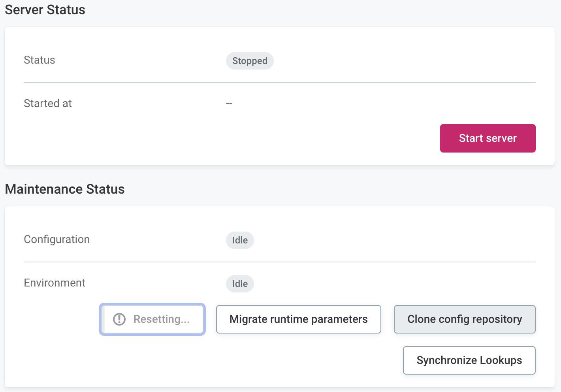Click the Idle badge next to Configuration
Viewport: 561px width, 392px height.
240,240
